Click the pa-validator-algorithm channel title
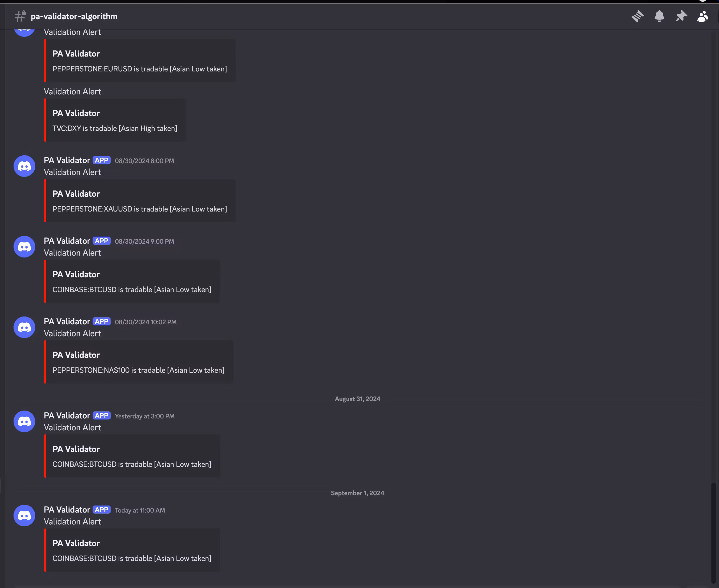The height and width of the screenshot is (588, 719). pyautogui.click(x=74, y=16)
